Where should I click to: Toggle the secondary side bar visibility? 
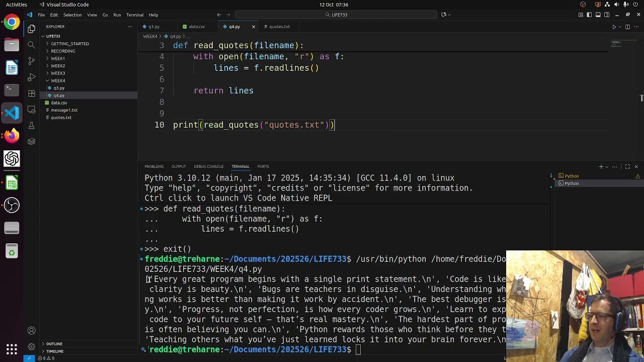(607, 15)
